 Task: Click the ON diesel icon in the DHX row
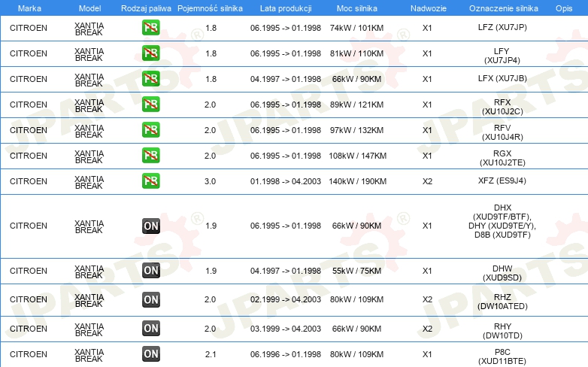(151, 226)
